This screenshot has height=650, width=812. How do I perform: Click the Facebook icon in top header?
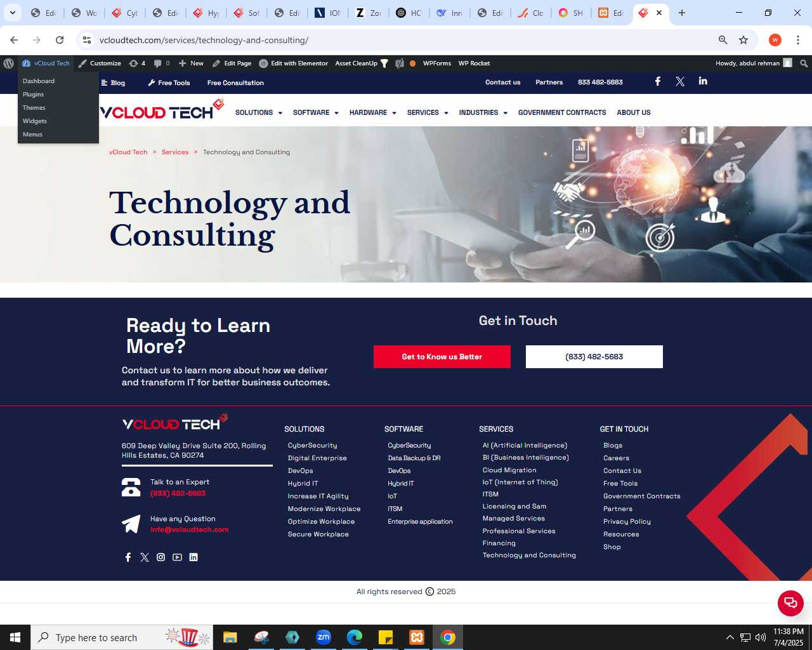click(x=658, y=81)
